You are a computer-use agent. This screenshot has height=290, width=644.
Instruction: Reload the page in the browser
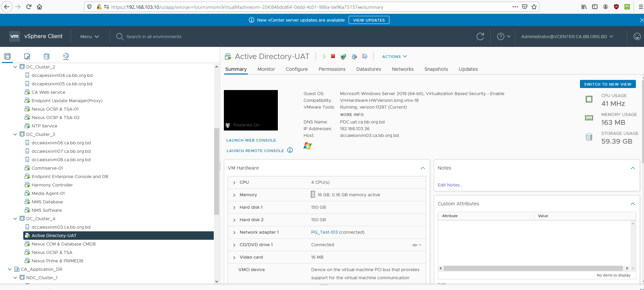coord(29,7)
